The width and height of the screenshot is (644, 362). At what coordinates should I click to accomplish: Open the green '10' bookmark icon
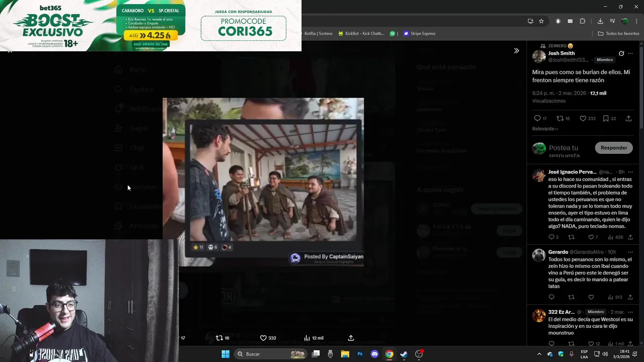pos(392,34)
